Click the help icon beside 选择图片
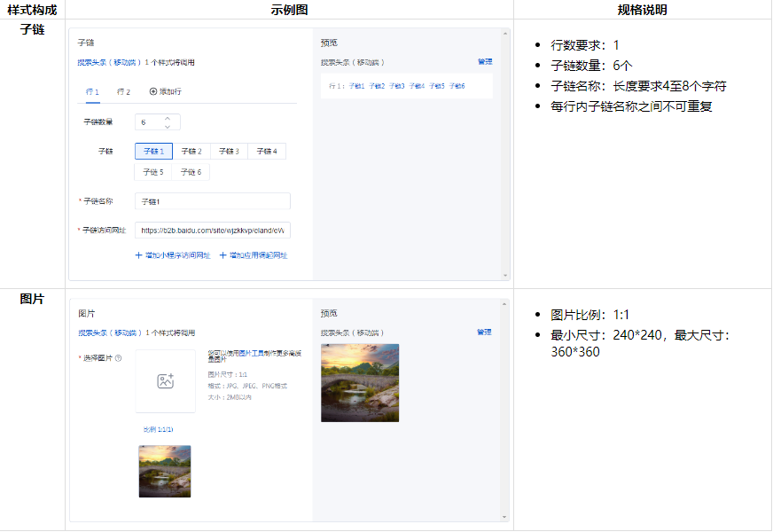 (118, 356)
